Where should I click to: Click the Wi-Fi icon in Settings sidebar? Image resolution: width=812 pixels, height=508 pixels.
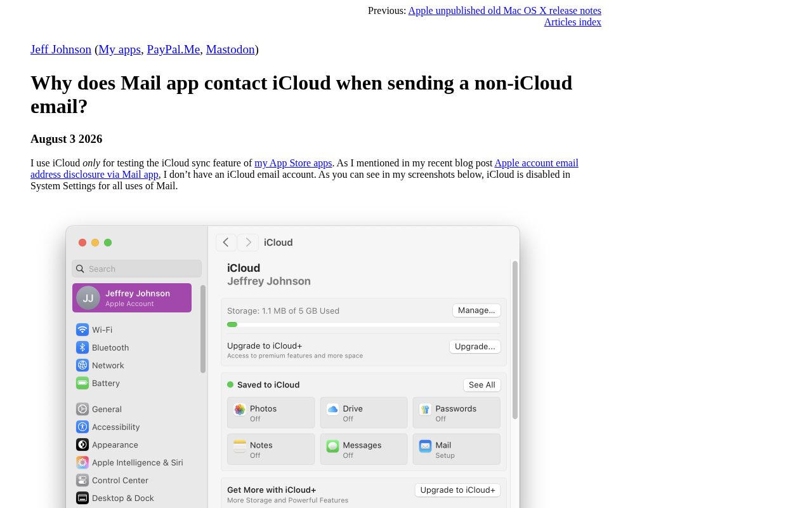82,330
